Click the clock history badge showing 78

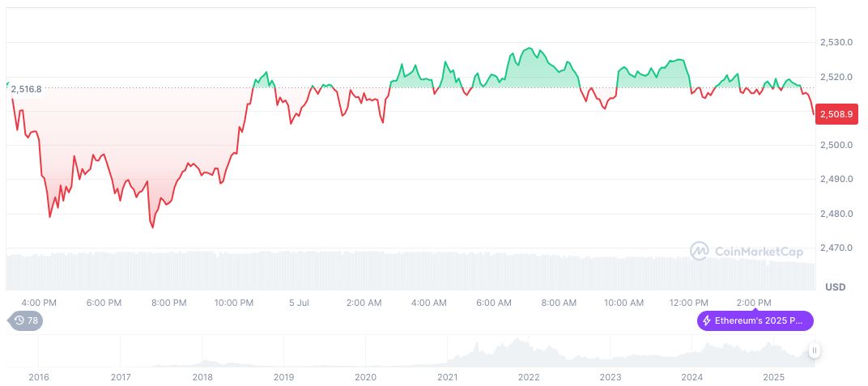(x=27, y=320)
